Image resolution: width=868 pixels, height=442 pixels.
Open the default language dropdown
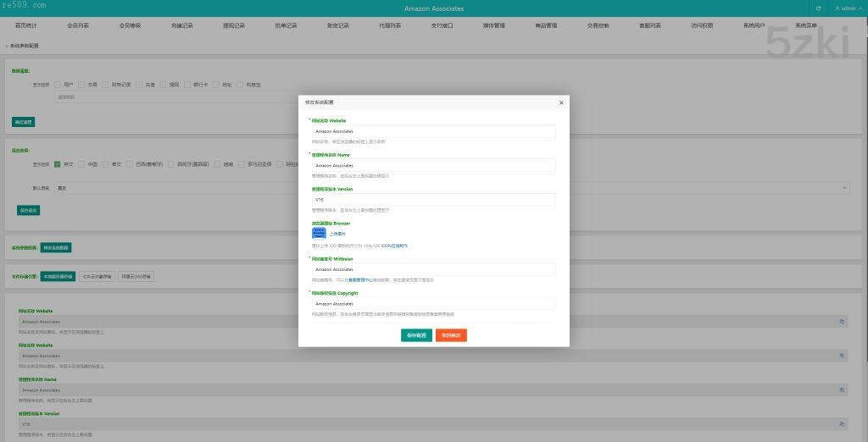click(449, 188)
